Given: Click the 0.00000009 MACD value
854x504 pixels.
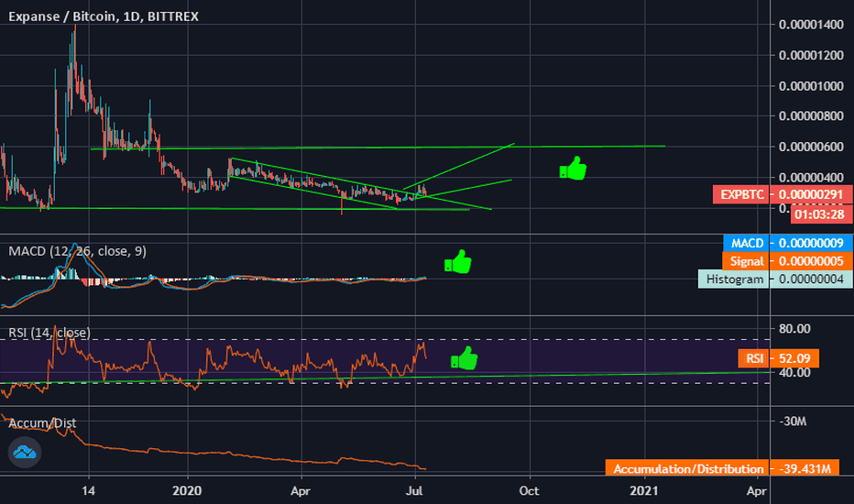Looking at the screenshot, I should point(811,243).
